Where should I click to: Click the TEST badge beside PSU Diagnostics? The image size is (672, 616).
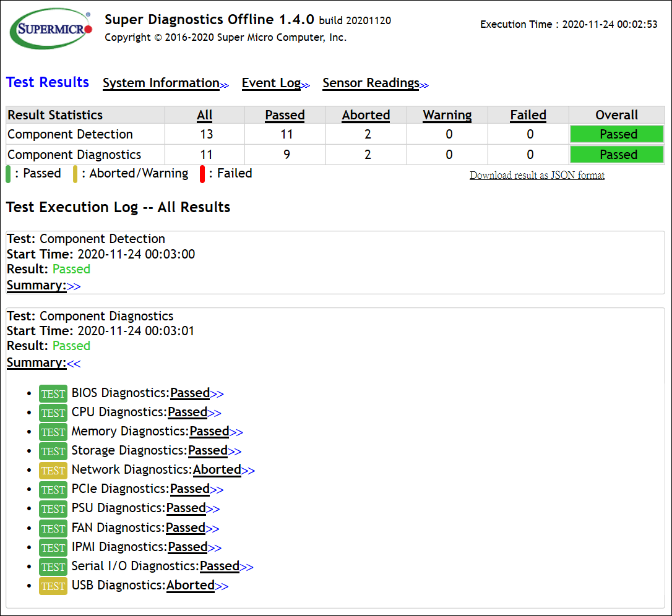[x=53, y=508]
